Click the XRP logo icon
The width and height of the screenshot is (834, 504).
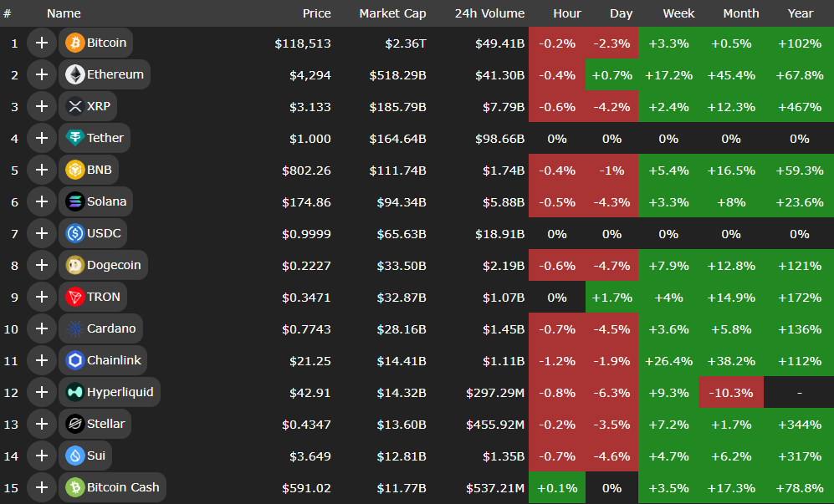tap(74, 106)
